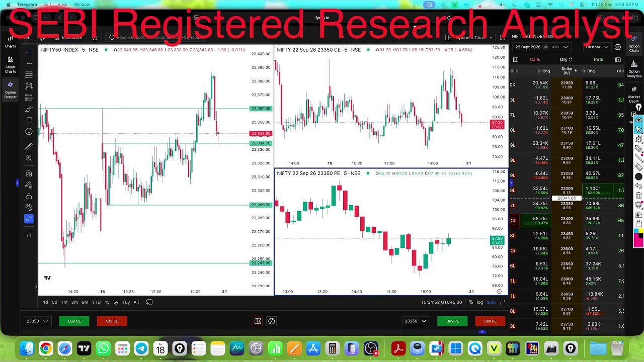
Task: Click Sell CE button
Action: click(112, 321)
